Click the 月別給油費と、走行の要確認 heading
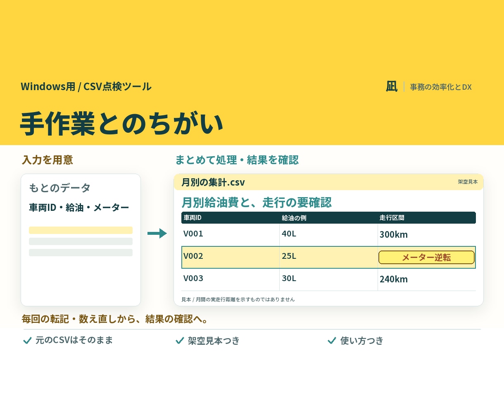The height and width of the screenshot is (420, 504). (x=257, y=203)
